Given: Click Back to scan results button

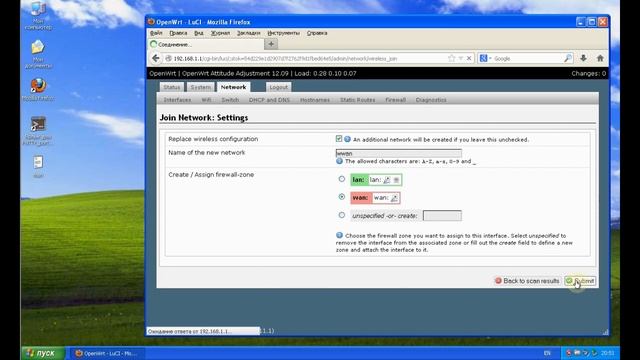Looking at the screenshot, I should [x=527, y=281].
